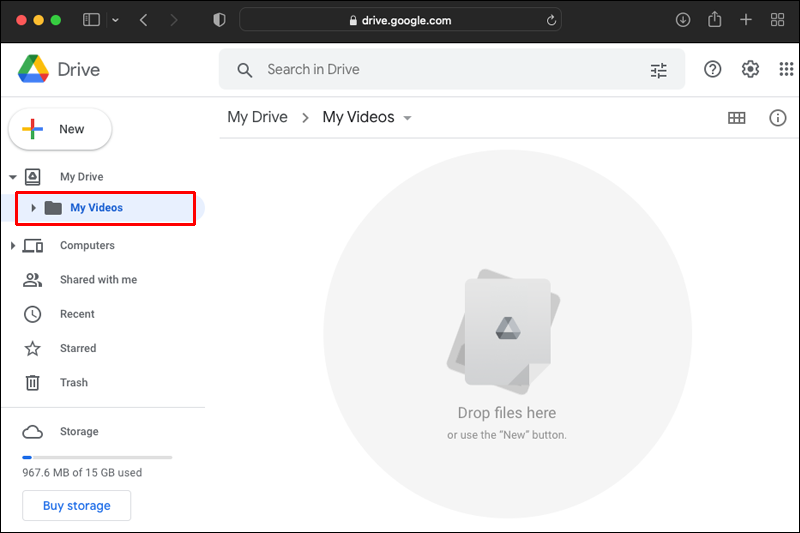Viewport: 800px width, 533px height.
Task: Open Storage section
Action: click(x=79, y=432)
